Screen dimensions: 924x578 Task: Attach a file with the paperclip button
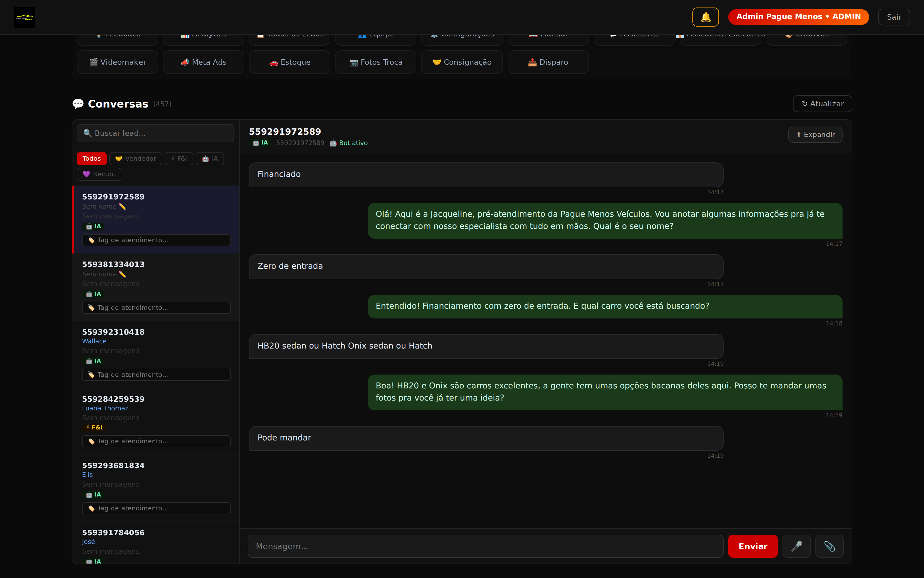pos(829,546)
